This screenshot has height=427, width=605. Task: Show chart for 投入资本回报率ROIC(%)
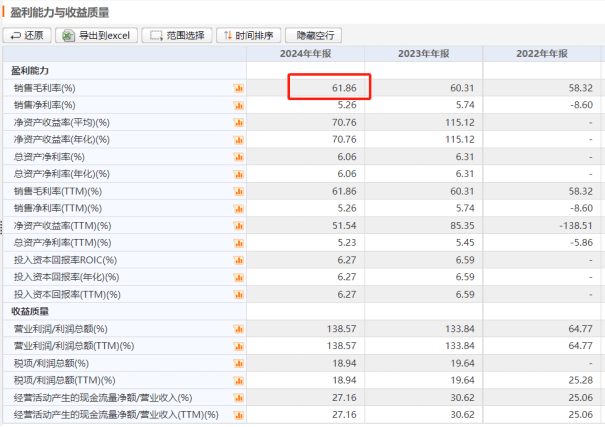tap(238, 260)
